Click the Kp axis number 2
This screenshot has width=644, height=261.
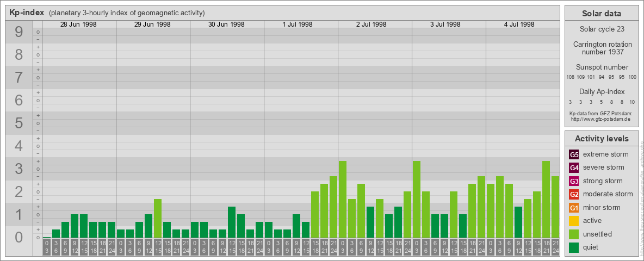coord(19,191)
